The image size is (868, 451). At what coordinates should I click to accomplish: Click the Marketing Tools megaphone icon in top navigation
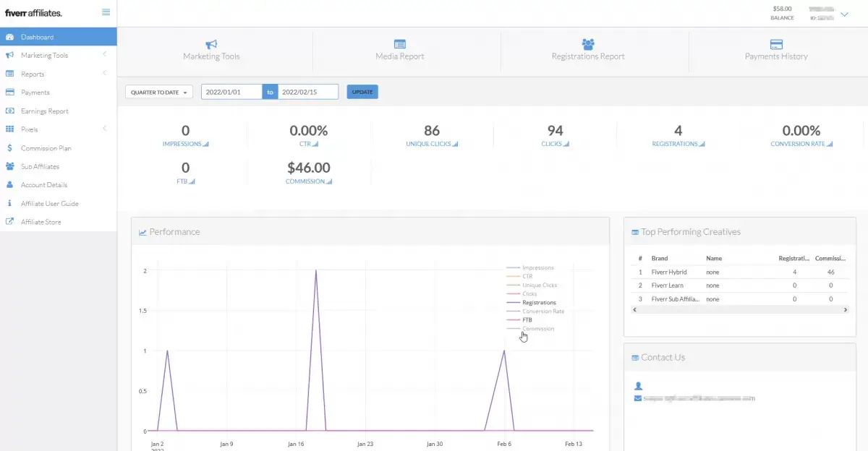tap(211, 44)
